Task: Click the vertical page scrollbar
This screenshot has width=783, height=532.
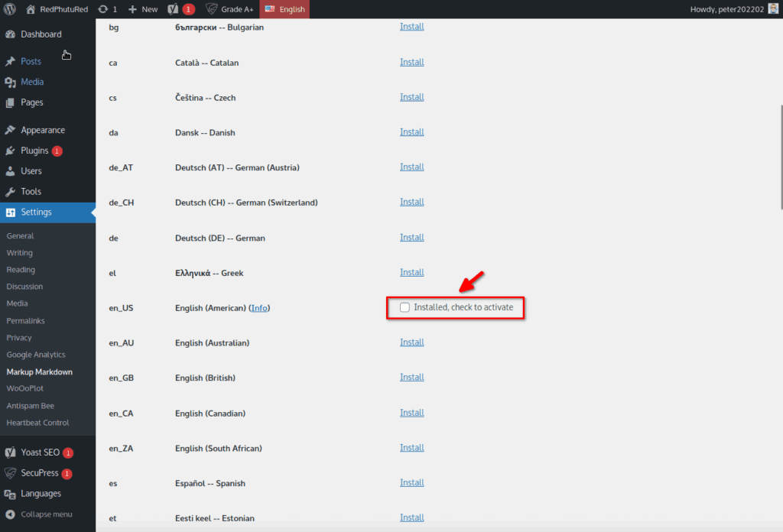Action: click(780, 153)
